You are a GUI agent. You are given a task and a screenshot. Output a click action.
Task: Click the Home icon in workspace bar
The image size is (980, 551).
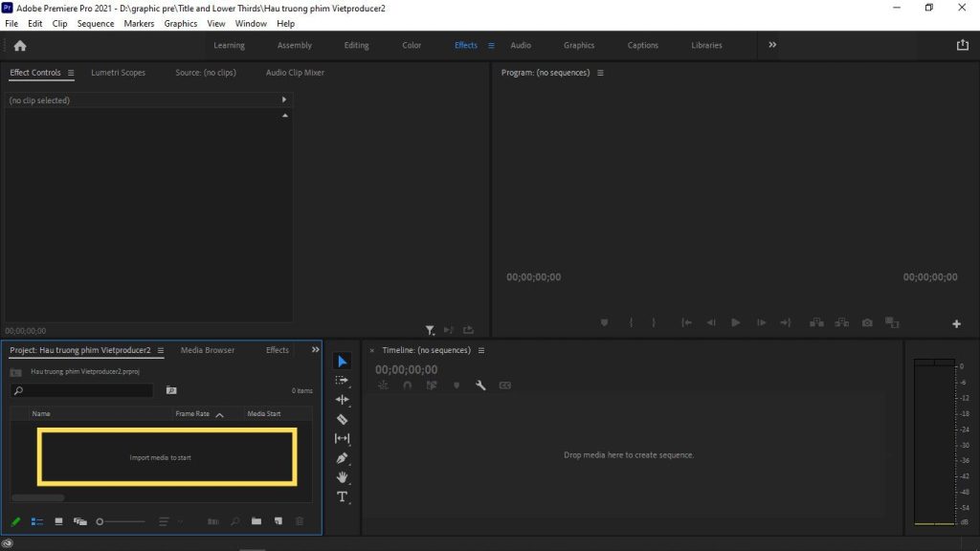click(x=19, y=45)
